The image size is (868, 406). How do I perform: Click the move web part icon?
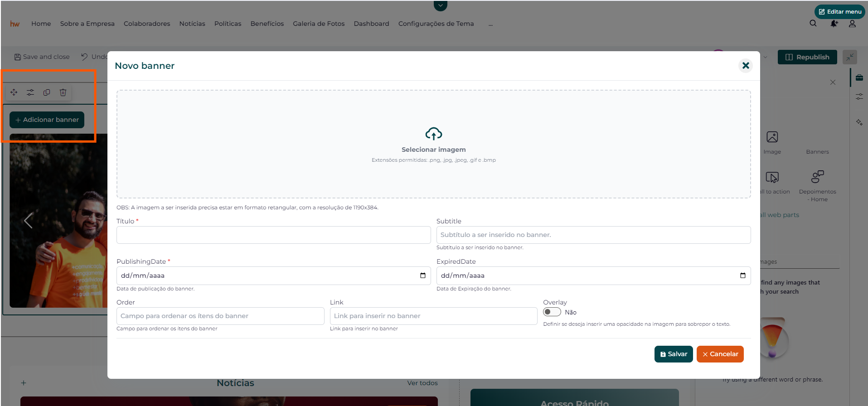(14, 92)
